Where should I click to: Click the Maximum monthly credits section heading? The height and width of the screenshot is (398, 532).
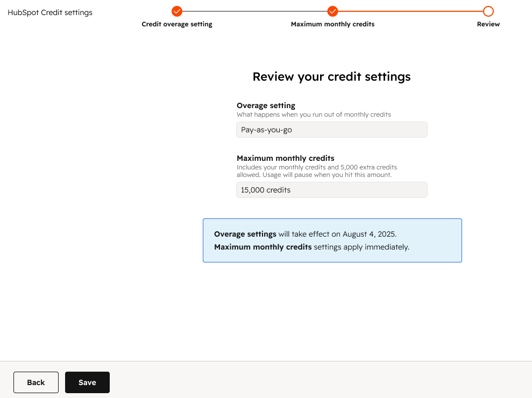[286, 158]
